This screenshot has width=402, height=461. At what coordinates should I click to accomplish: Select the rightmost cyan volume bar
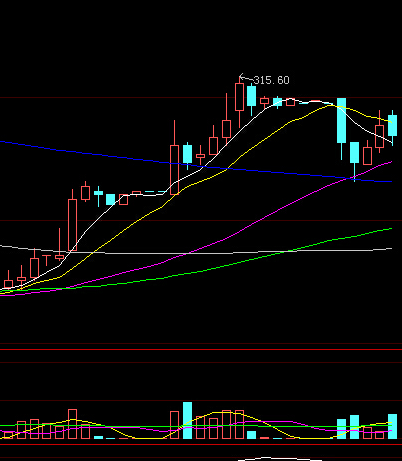click(393, 426)
